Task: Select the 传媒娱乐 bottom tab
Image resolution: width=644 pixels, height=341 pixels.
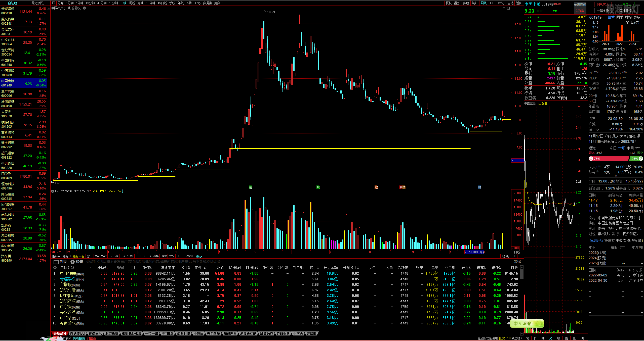Action: tap(95, 333)
